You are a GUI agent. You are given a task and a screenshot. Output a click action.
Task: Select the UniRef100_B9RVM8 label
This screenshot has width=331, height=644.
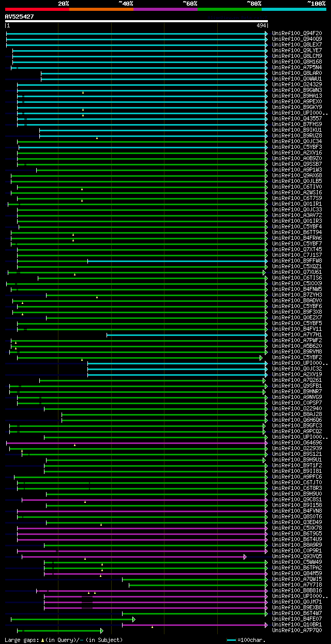pos(297,351)
